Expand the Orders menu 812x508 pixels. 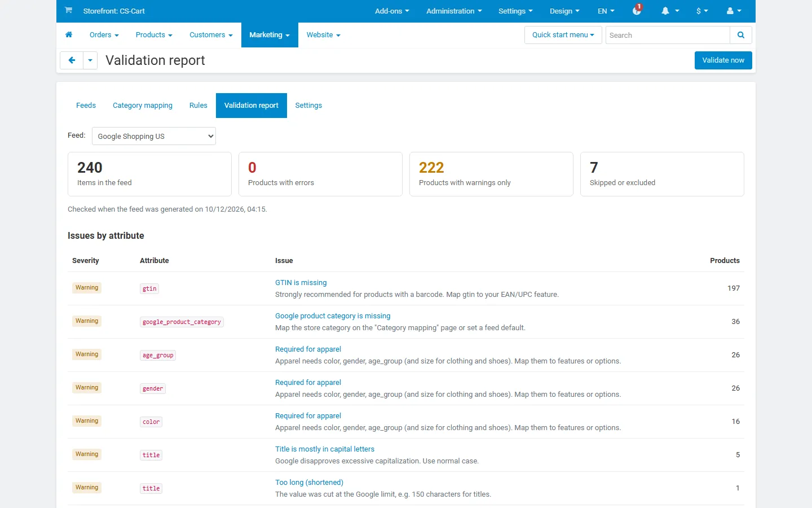[x=104, y=35]
